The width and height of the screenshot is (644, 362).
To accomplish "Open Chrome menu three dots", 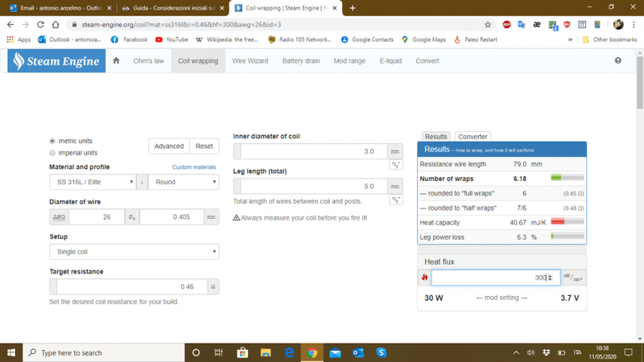I will point(634,25).
